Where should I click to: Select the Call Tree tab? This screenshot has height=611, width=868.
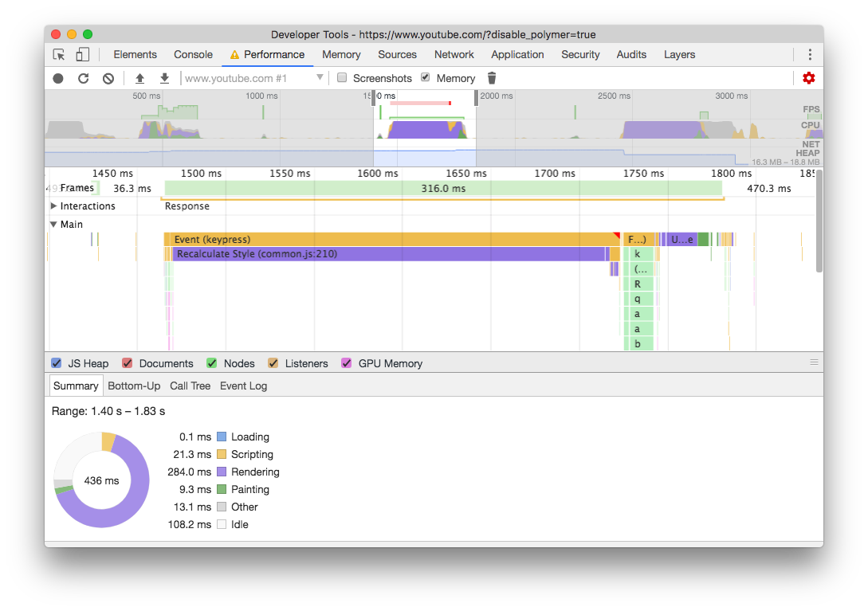pyautogui.click(x=190, y=386)
